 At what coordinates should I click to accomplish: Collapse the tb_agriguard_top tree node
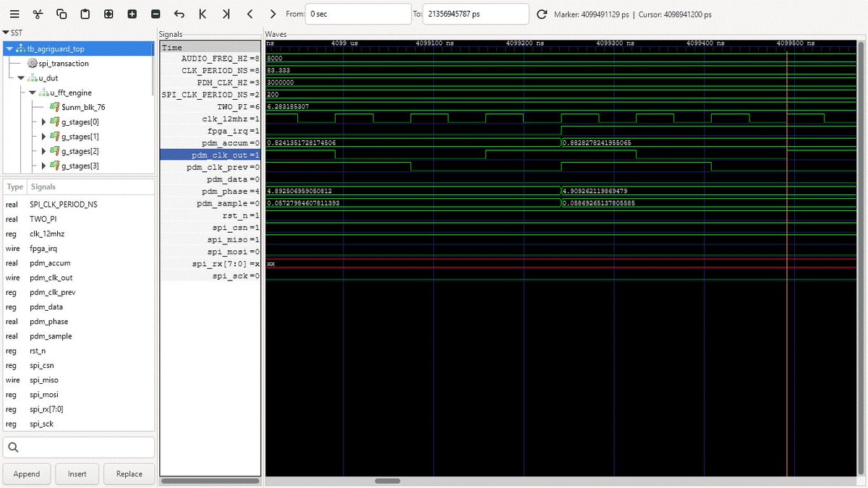tap(9, 48)
